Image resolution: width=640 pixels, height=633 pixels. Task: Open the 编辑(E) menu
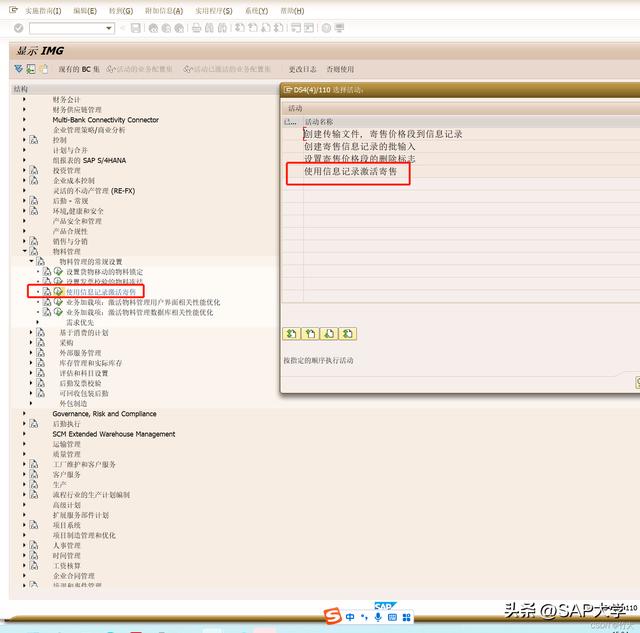(84, 11)
